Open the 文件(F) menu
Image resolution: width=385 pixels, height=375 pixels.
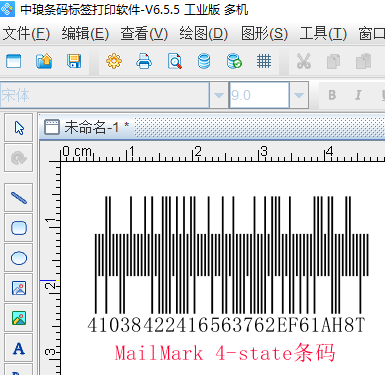(26, 34)
